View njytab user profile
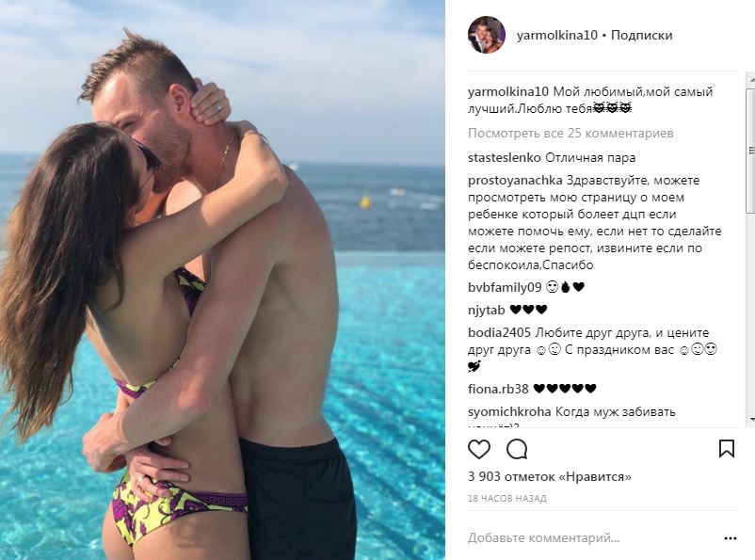The height and width of the screenshot is (560, 755). click(486, 310)
